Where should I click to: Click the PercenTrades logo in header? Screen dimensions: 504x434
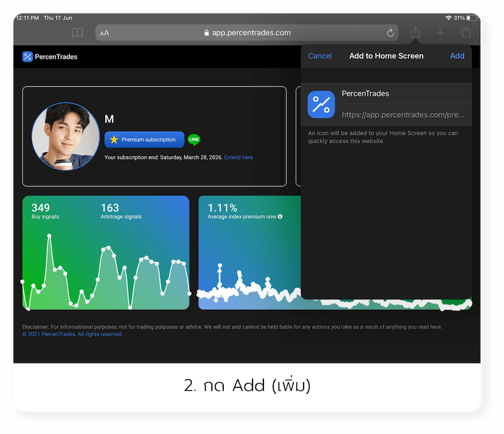pyautogui.click(x=28, y=57)
